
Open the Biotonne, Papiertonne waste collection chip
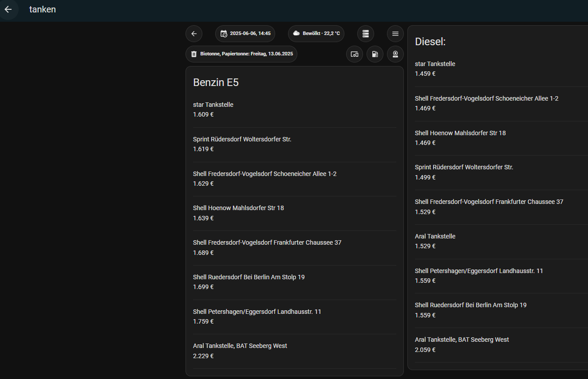[241, 54]
